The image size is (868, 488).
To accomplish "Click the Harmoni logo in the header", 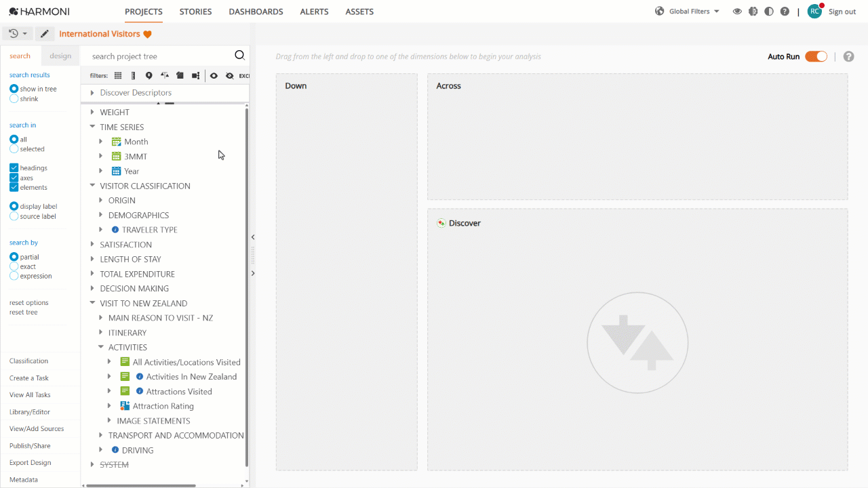I will [39, 12].
